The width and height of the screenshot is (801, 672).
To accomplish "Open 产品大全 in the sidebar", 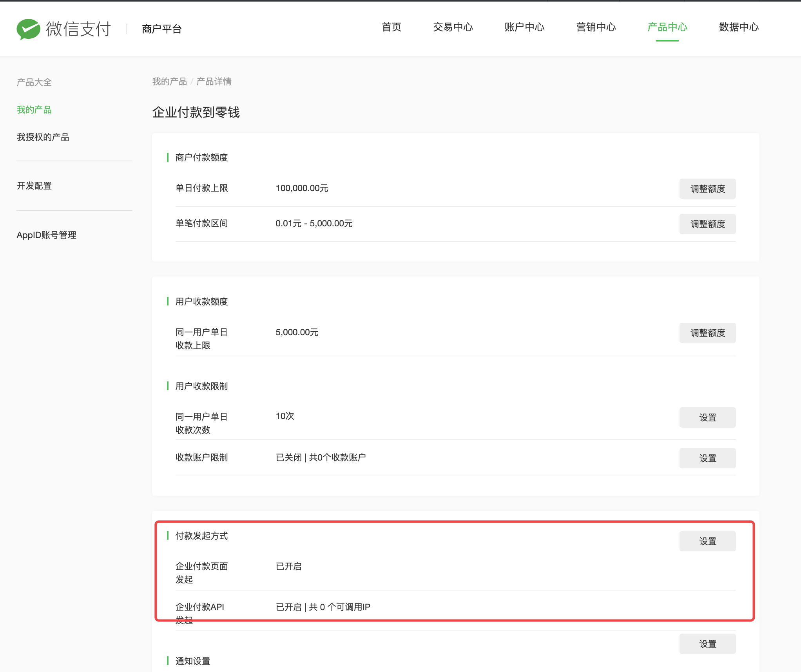I will 34,82.
